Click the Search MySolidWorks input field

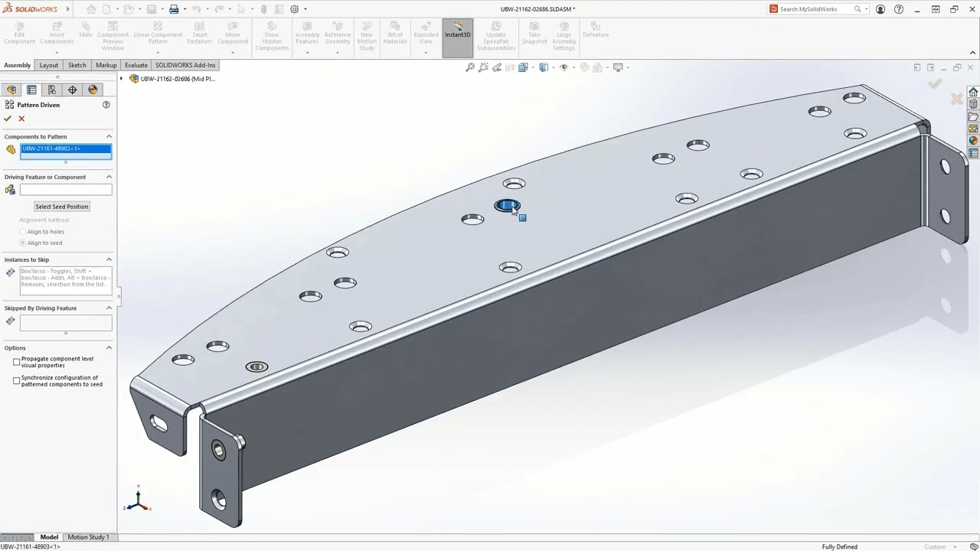coord(812,9)
